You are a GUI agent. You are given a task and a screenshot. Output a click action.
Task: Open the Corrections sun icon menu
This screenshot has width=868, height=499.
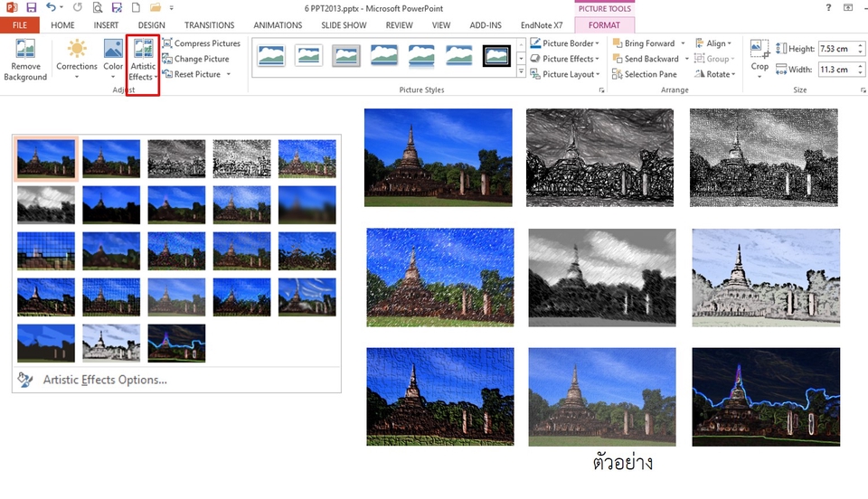click(x=77, y=49)
